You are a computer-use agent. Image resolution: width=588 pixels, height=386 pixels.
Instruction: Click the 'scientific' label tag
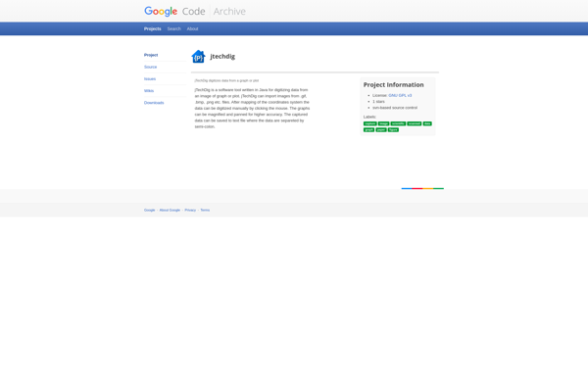[398, 123]
